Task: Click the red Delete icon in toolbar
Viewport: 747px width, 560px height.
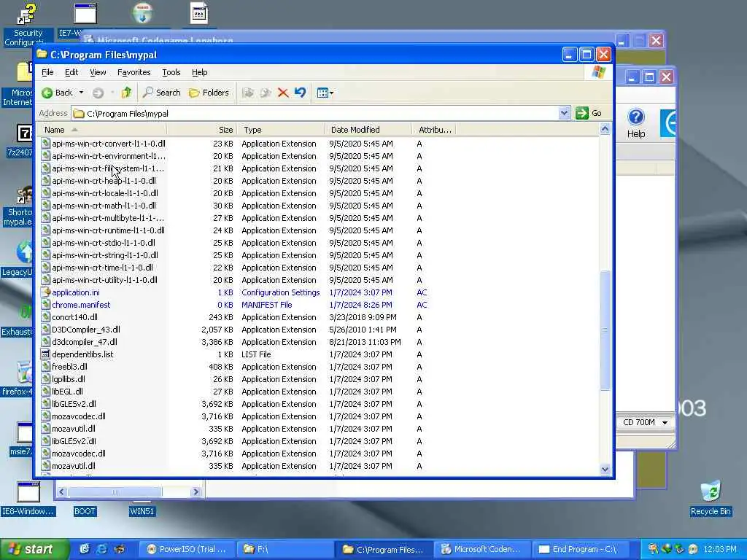Action: (283, 93)
